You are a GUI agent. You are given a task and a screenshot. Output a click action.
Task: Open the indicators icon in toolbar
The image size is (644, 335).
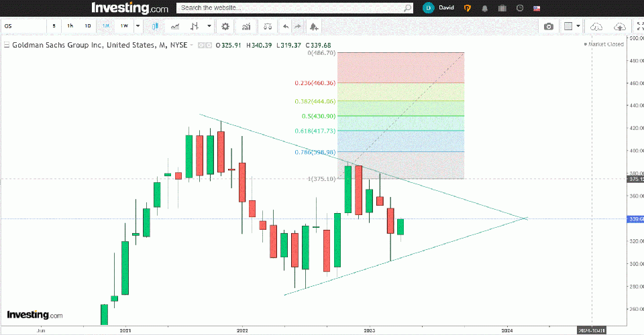click(x=246, y=26)
